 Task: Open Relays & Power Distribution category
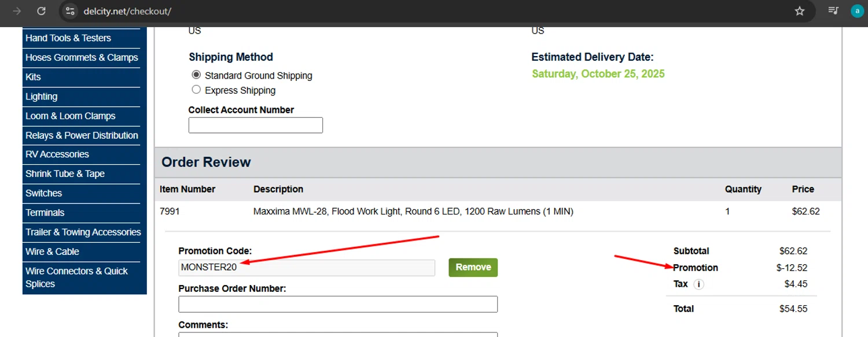pyautogui.click(x=82, y=135)
